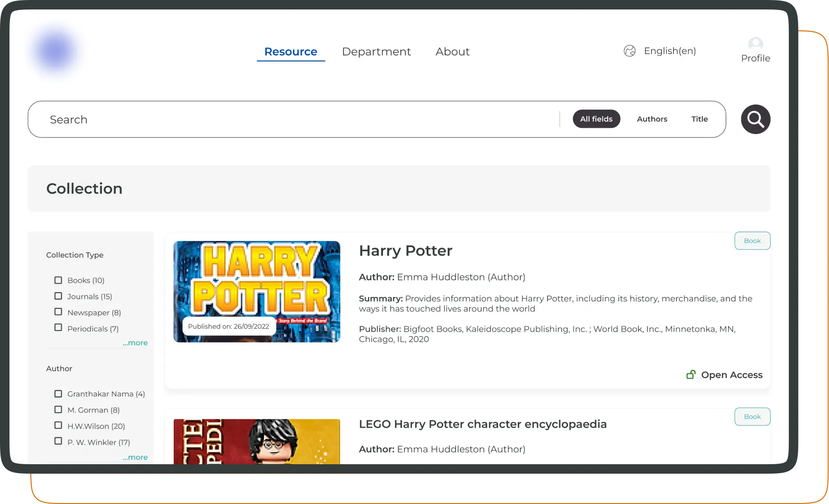Click the Bigfoot Books publisher text
The image size is (829, 504).
pyautogui.click(x=547, y=334)
